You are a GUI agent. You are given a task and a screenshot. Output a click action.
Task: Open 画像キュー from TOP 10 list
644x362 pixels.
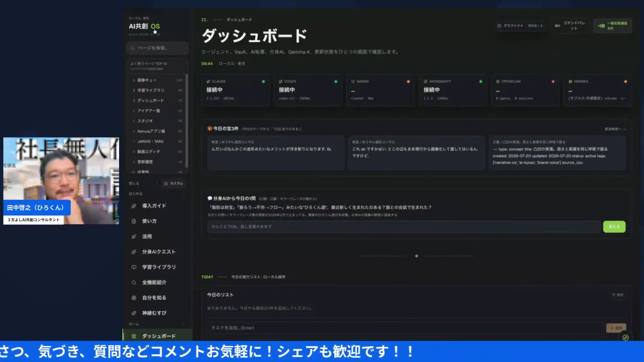157,80
